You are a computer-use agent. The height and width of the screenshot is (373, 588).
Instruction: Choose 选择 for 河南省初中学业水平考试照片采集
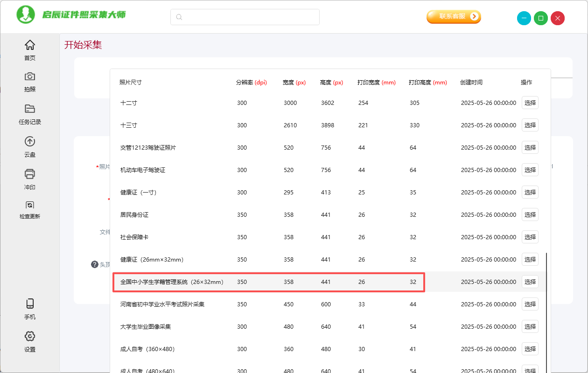(x=530, y=304)
